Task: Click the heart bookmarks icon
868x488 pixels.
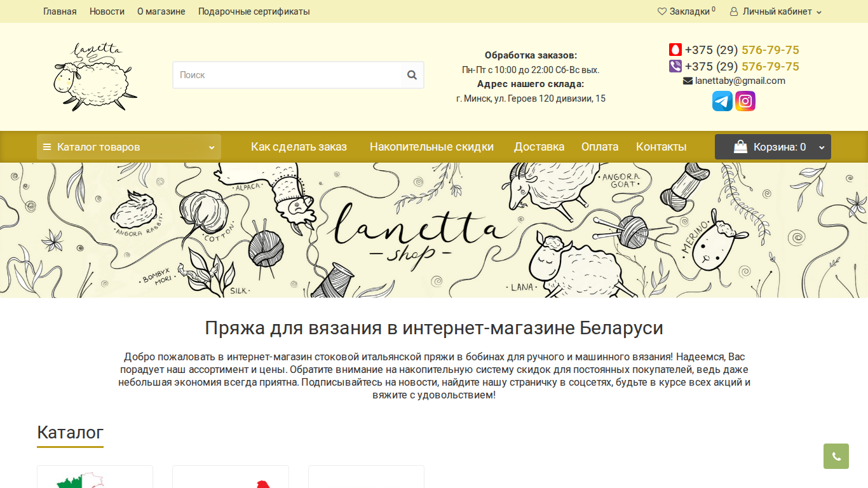Action: (662, 11)
